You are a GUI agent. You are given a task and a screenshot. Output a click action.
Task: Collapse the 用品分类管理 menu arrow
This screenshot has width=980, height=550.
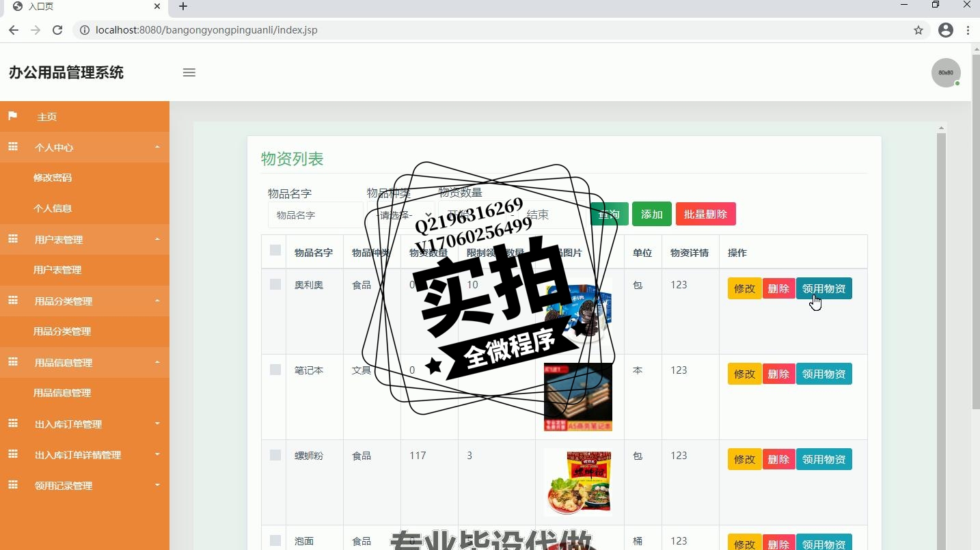pos(157,301)
